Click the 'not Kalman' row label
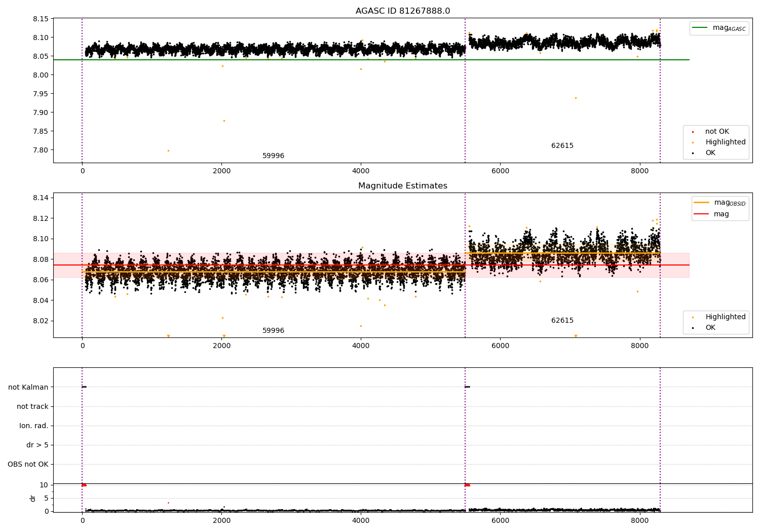The height and width of the screenshot is (532, 760). [28, 387]
